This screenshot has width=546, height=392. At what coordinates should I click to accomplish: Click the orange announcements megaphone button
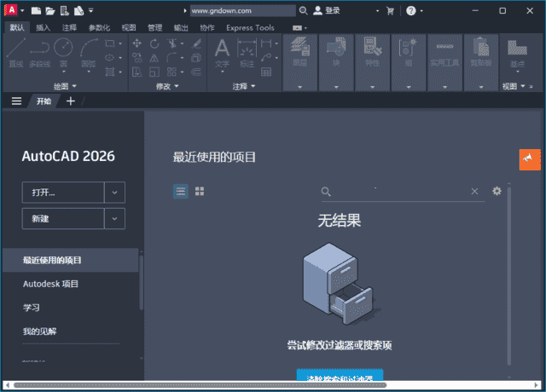530,159
